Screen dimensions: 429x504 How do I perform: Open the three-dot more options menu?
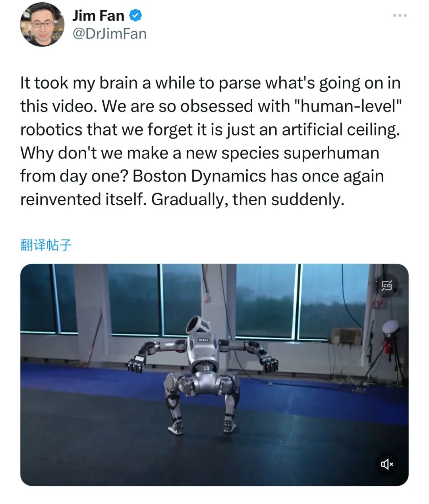point(400,15)
